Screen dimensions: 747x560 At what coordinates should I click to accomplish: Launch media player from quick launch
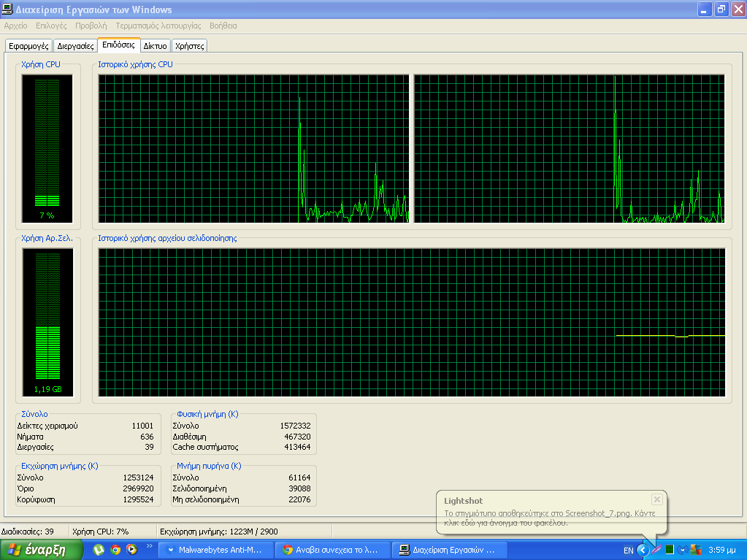pyautogui.click(x=132, y=550)
